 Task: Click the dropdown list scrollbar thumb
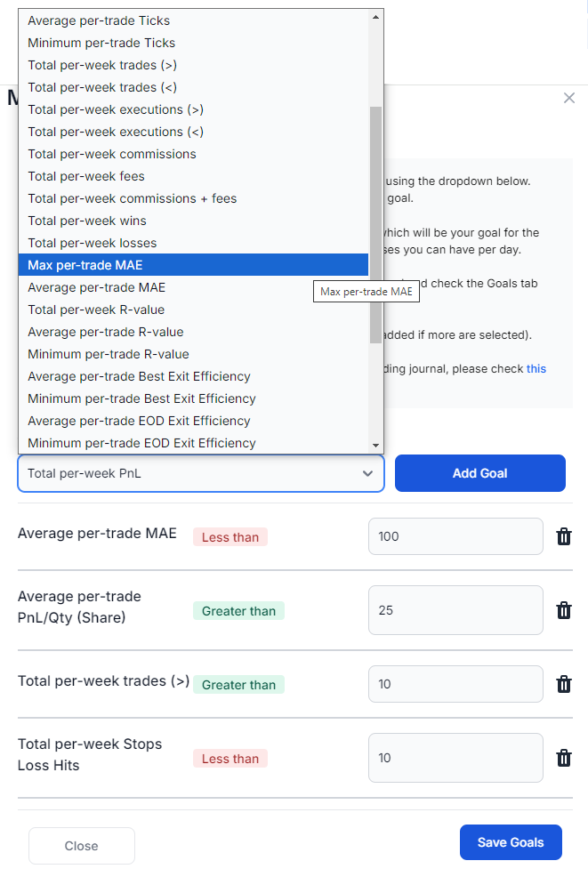[375, 225]
